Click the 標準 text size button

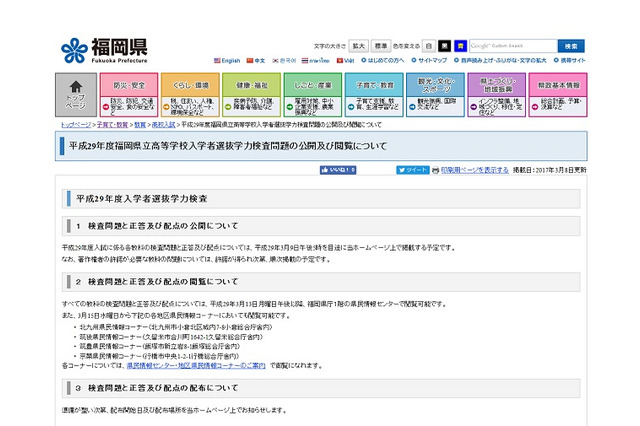(381, 46)
